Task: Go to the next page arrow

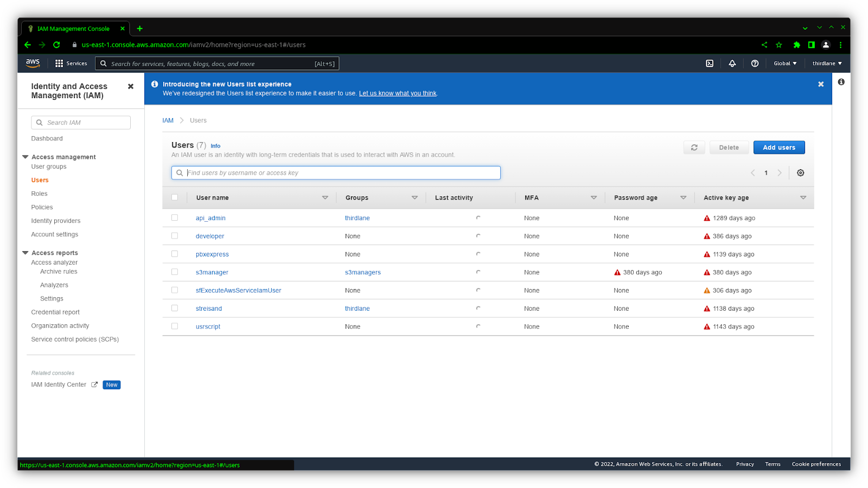Action: pos(780,173)
